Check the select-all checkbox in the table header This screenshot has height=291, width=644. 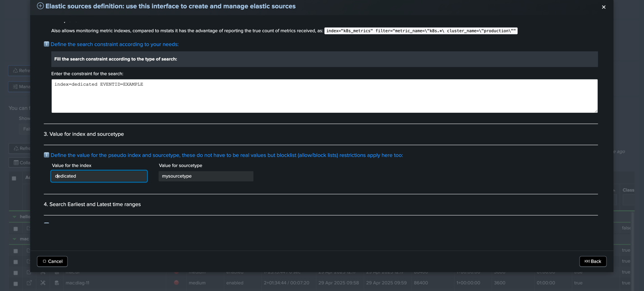[x=14, y=178]
